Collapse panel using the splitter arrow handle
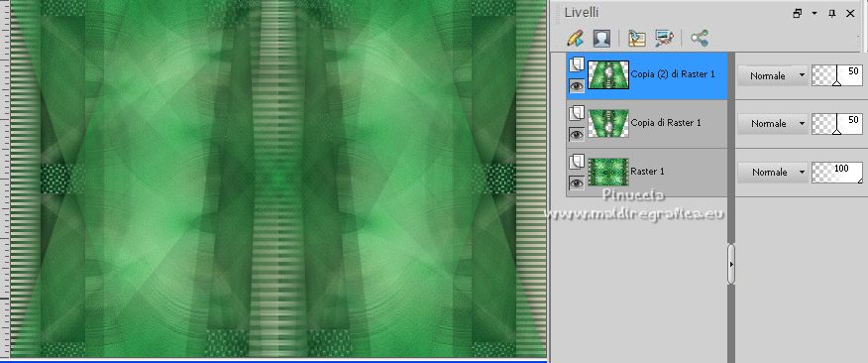Screen dimensions: 868x363 coord(731,265)
